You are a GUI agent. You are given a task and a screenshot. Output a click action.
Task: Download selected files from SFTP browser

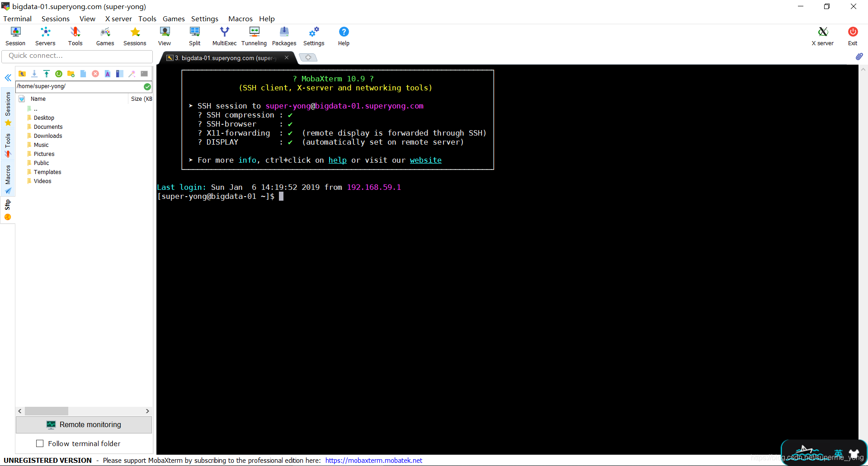coord(34,74)
